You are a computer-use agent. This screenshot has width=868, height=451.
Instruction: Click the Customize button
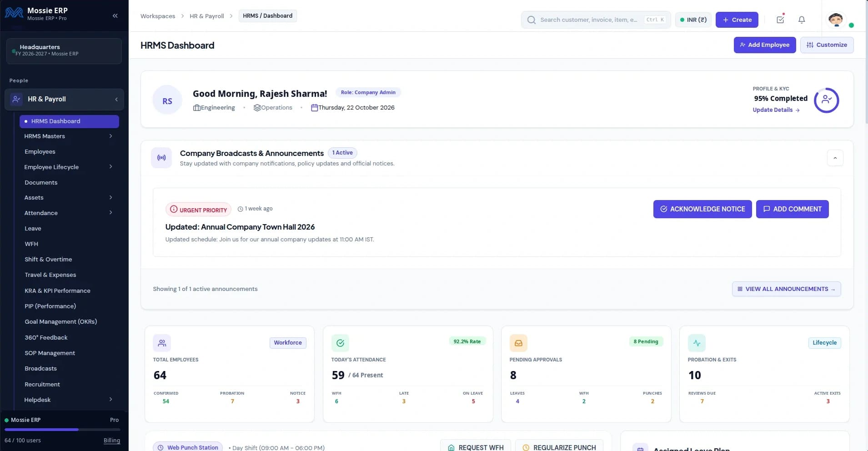pyautogui.click(x=827, y=45)
